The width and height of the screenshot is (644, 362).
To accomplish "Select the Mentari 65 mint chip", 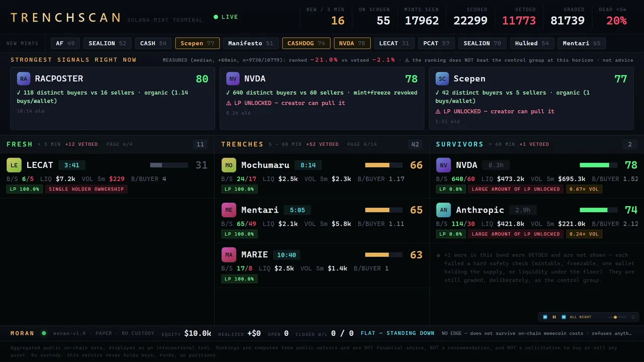I will (582, 43).
